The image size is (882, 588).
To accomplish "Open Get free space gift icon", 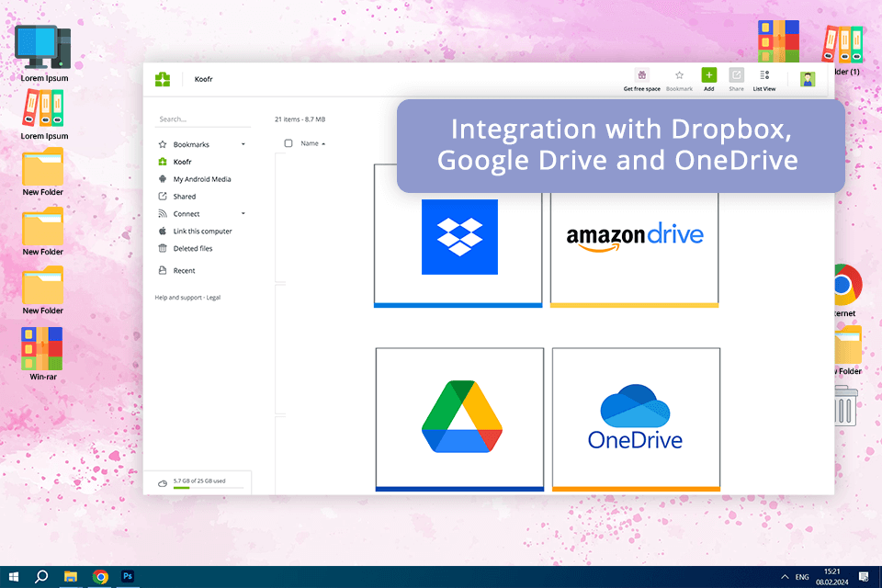I will (x=642, y=74).
